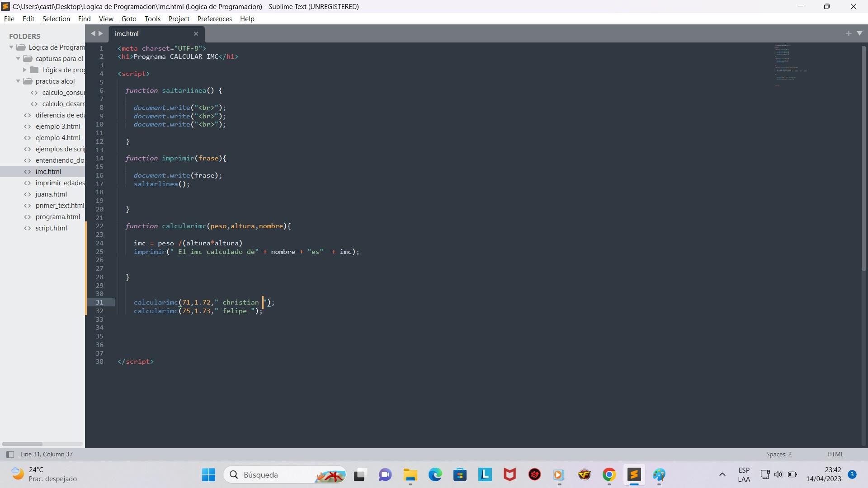Click line number 22 in the gutter
The height and width of the screenshot is (488, 868).
pos(99,226)
